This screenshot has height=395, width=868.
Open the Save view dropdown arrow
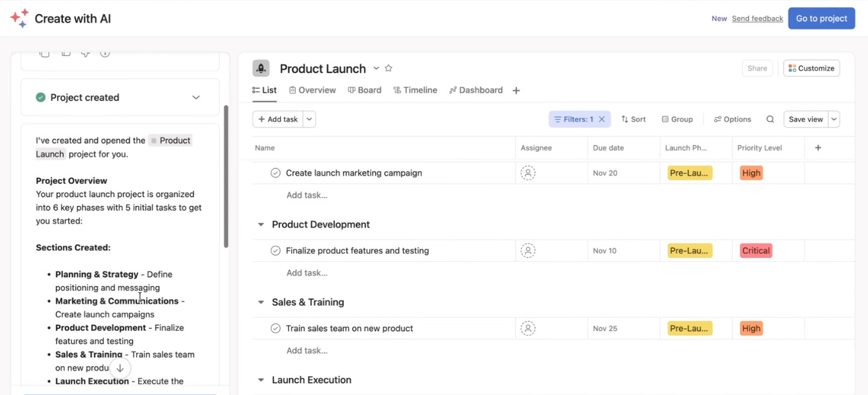[834, 119]
